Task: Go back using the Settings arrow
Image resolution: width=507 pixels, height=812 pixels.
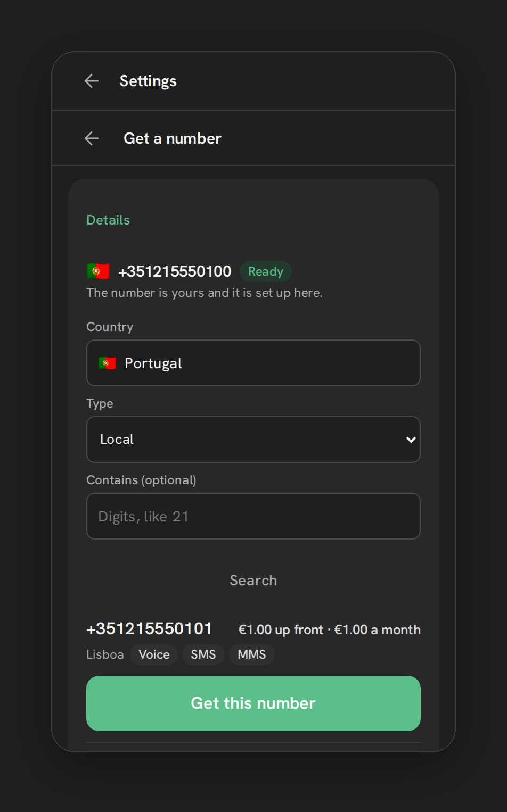Action: click(92, 81)
